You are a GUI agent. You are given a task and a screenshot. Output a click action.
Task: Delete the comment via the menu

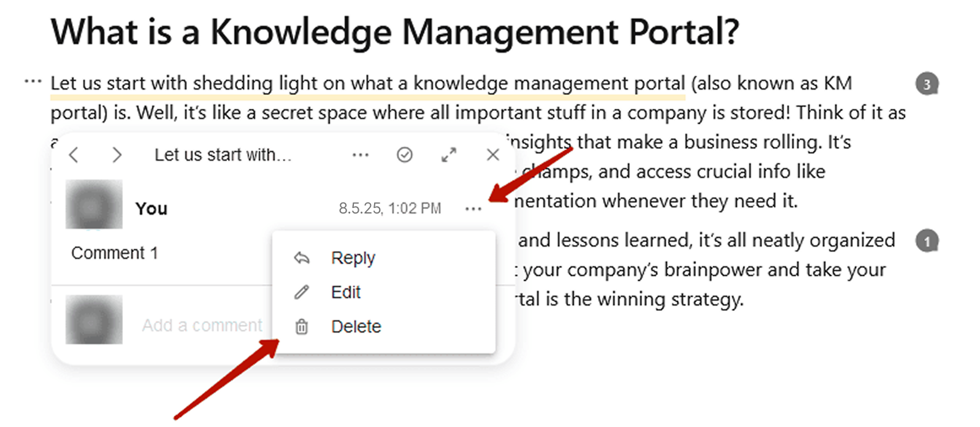click(356, 326)
